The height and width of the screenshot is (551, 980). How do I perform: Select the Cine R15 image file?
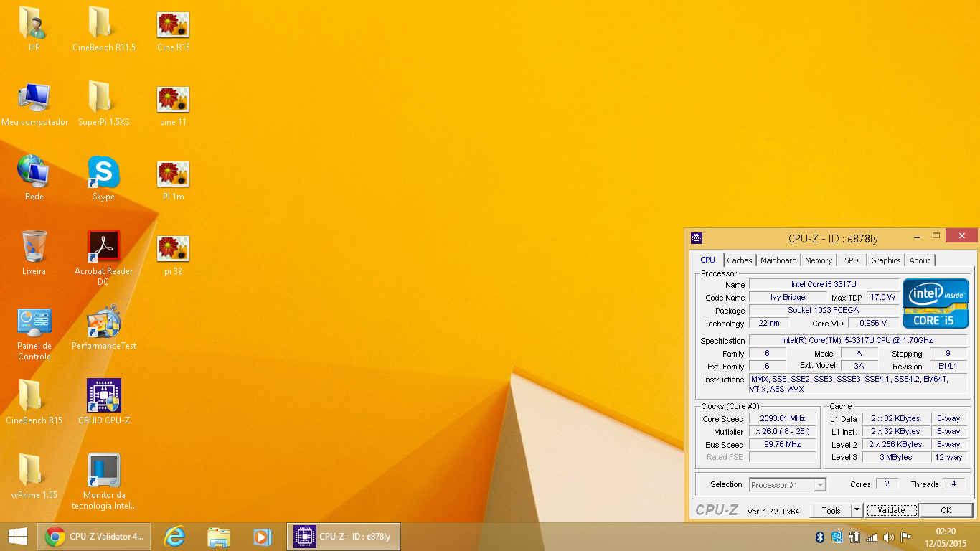[x=173, y=31]
